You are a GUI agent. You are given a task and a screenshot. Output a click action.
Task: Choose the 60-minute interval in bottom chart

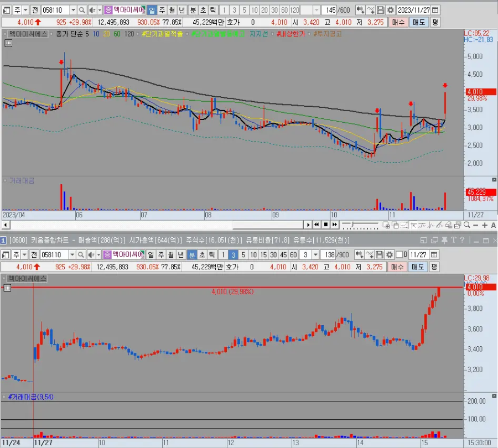tap(293, 254)
